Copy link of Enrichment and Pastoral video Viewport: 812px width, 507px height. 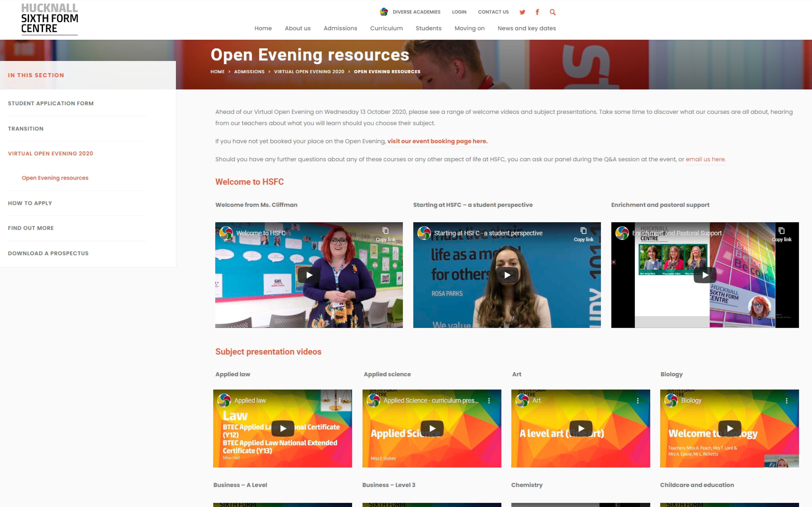coord(781,234)
